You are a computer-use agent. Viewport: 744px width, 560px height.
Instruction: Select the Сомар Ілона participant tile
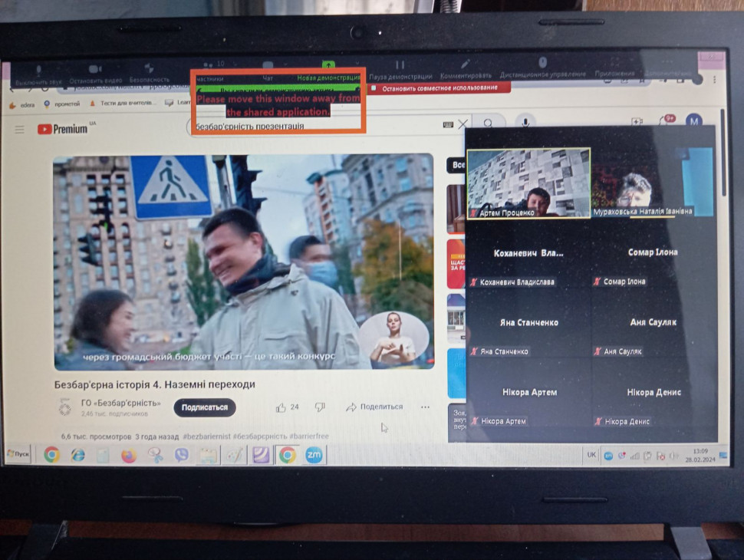tap(653, 253)
